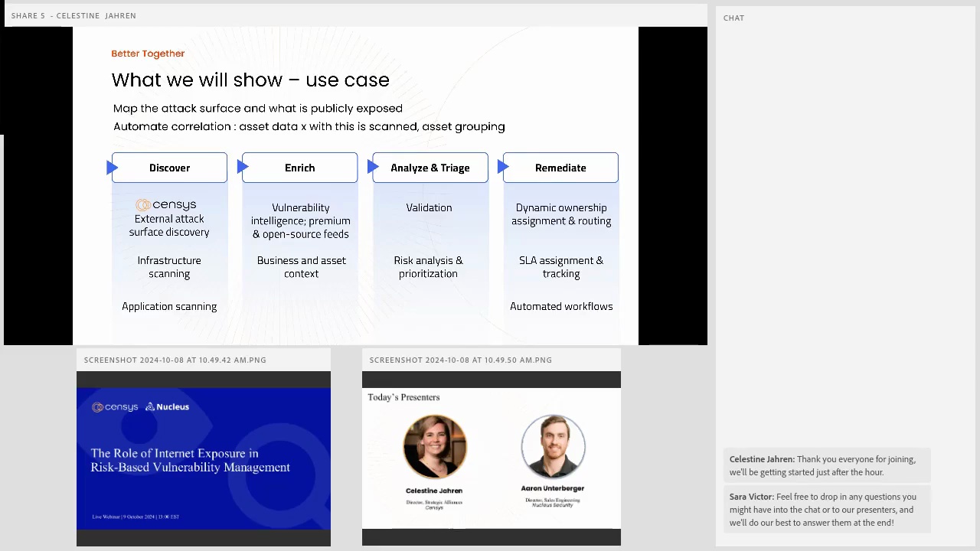Click 'Application scanning' text
The image size is (980, 551).
[169, 307]
